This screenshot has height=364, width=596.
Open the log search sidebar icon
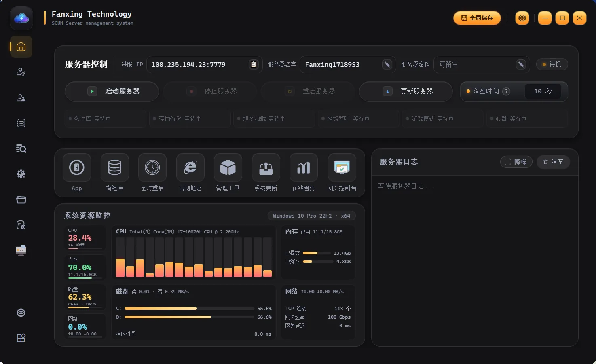21,148
